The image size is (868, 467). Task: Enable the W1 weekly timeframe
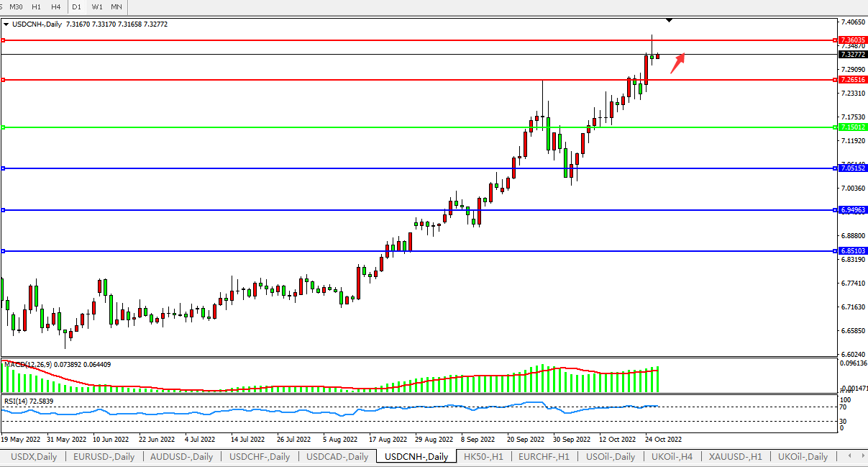[x=97, y=6]
